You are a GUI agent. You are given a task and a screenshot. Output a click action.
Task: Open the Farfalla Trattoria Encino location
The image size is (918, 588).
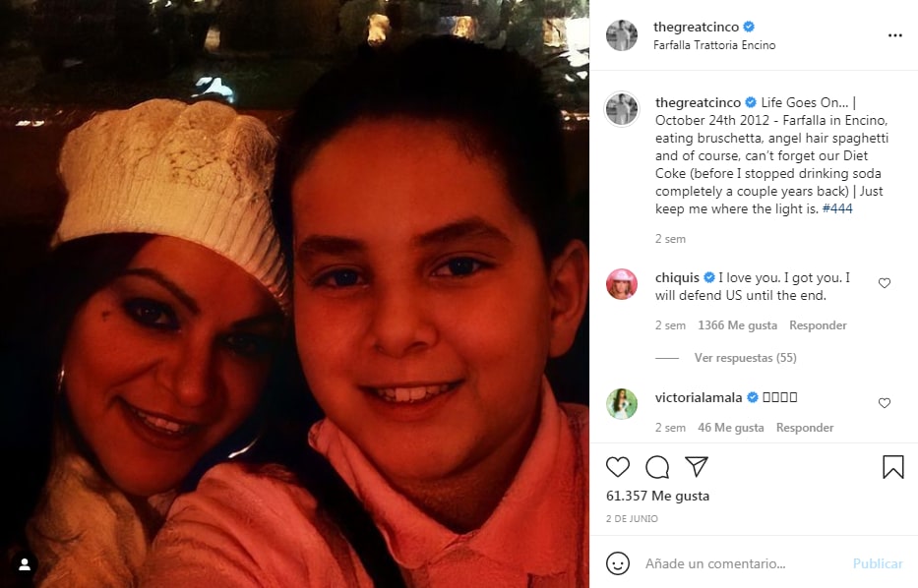click(x=714, y=45)
